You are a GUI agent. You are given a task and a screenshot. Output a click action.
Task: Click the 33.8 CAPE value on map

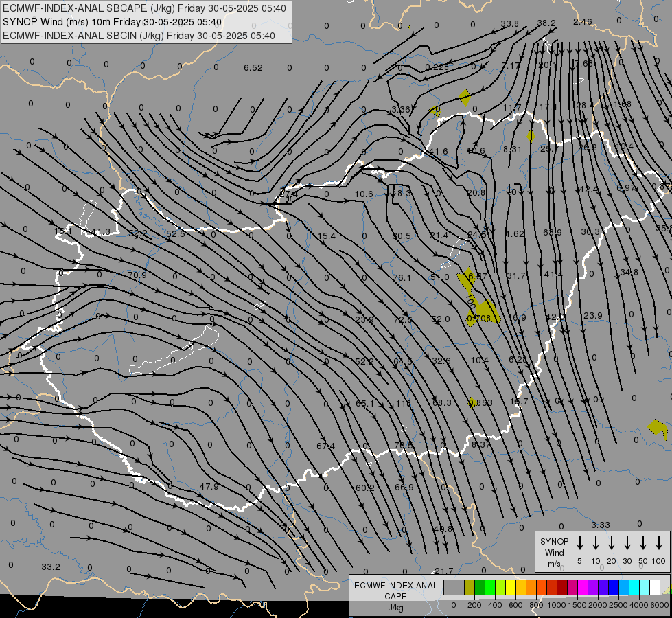point(509,23)
